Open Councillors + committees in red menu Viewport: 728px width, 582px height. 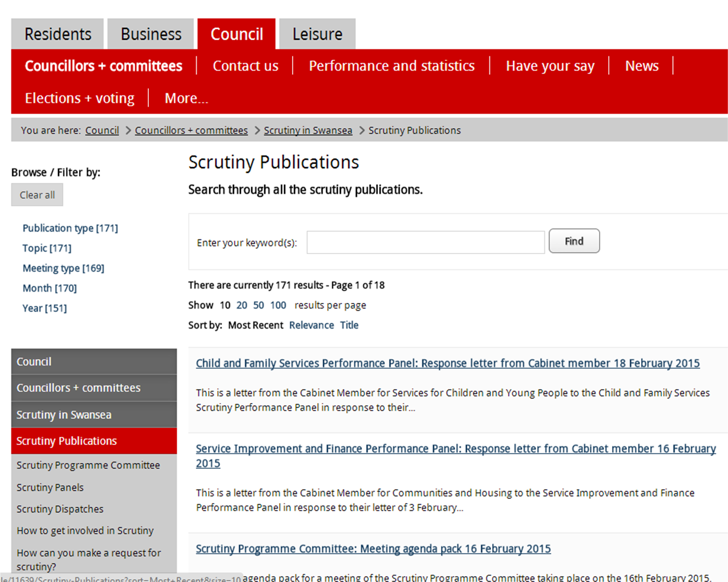pos(103,66)
